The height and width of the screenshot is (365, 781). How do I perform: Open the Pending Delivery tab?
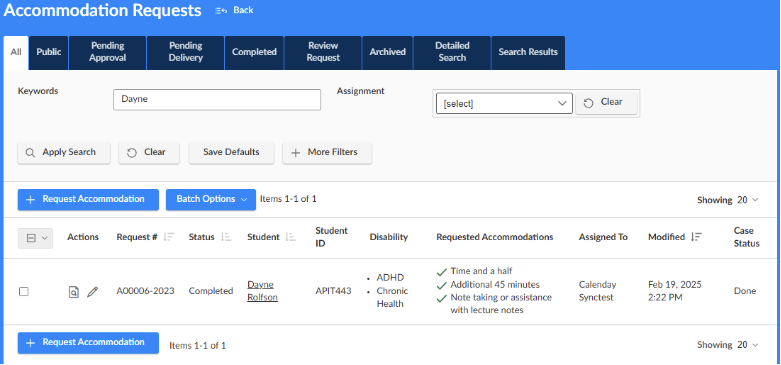[x=186, y=52]
